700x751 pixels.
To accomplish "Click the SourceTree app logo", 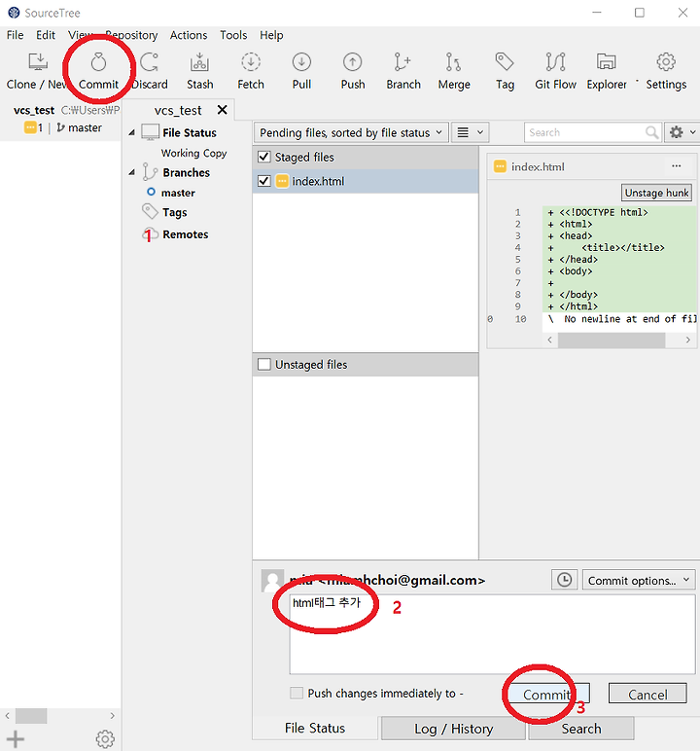I will (14, 13).
